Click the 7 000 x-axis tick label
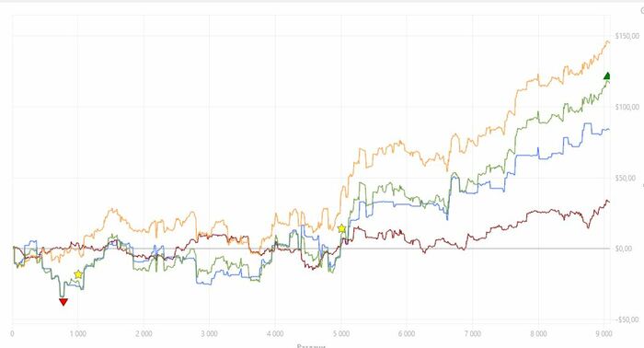This screenshot has width=644, height=348. click(x=472, y=333)
